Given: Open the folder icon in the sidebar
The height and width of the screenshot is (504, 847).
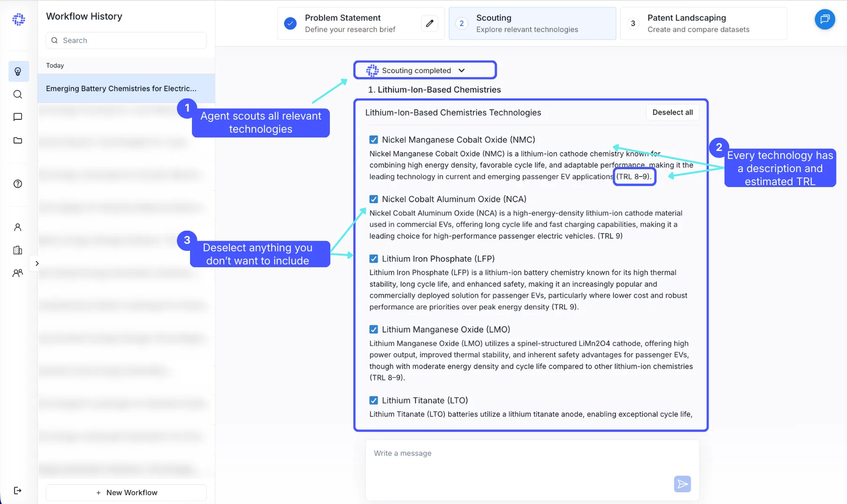Looking at the screenshot, I should (18, 140).
